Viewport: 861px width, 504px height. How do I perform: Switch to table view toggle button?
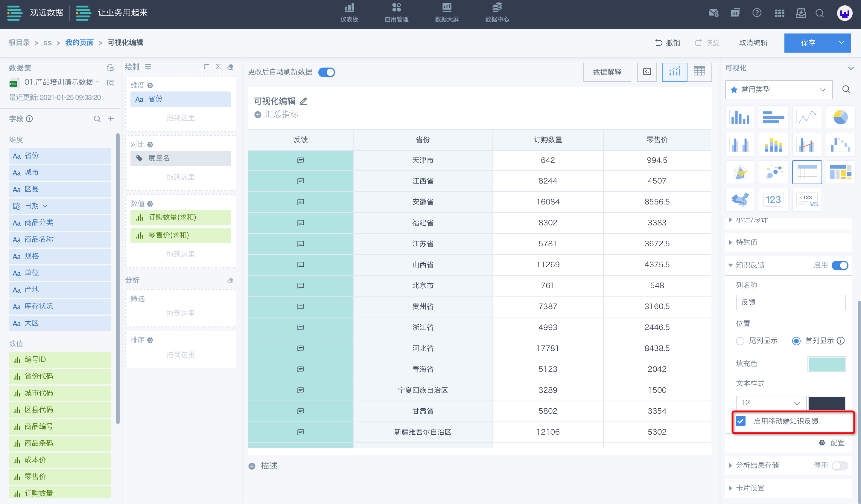pos(699,72)
